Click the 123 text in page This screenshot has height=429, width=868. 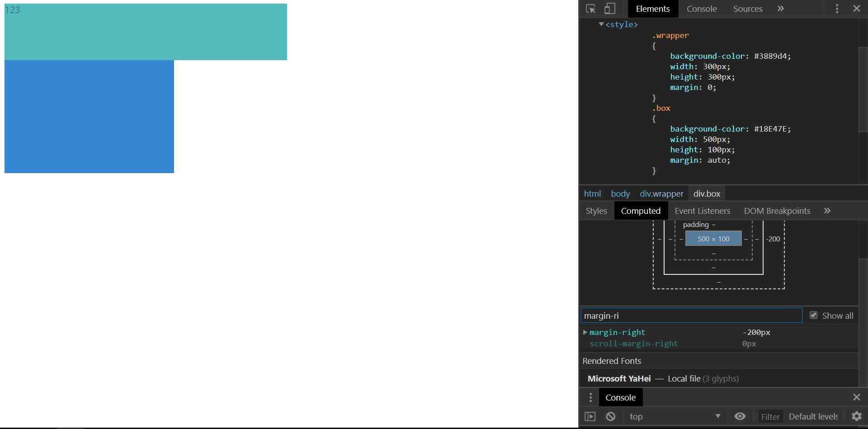(12, 9)
